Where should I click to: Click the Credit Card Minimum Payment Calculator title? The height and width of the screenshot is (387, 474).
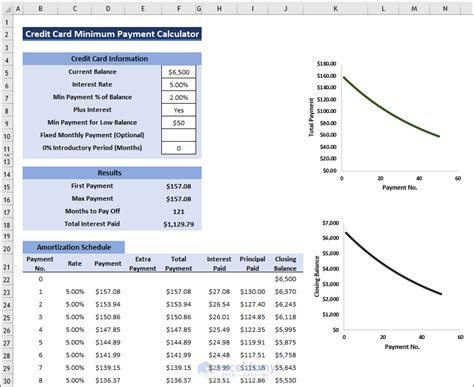112,34
